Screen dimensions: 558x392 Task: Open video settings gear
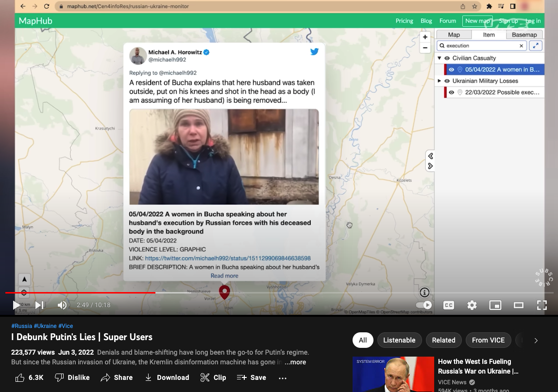(472, 305)
